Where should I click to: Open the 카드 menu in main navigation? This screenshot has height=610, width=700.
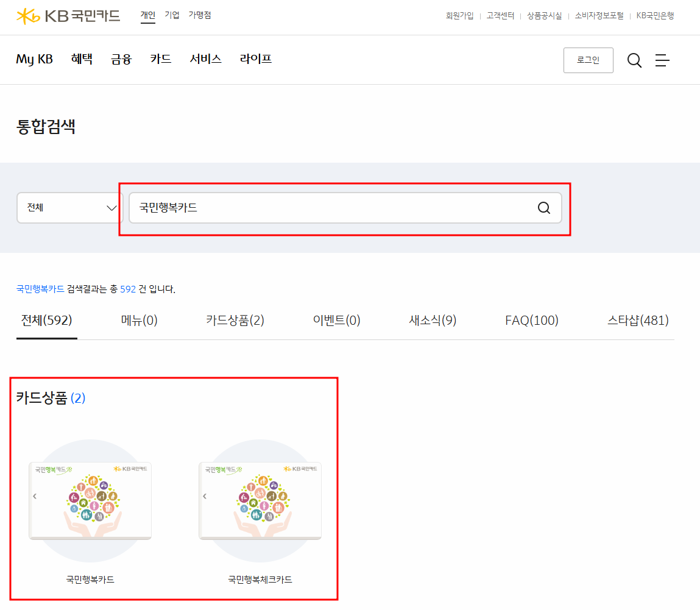click(x=160, y=59)
